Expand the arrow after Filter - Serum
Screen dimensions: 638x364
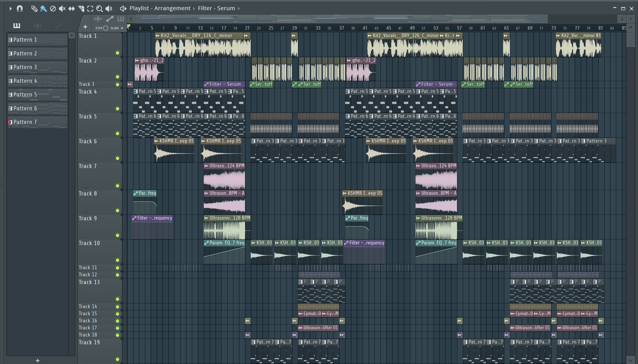tap(239, 8)
